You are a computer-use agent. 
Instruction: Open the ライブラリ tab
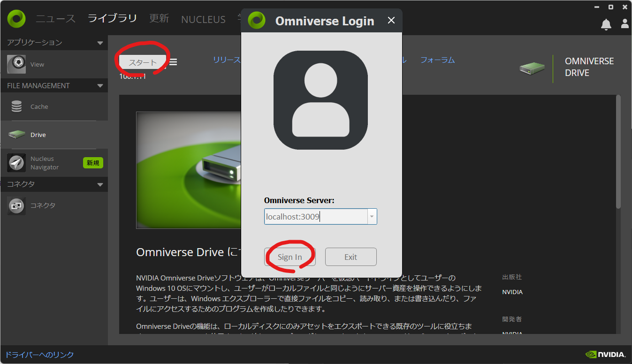coord(112,18)
